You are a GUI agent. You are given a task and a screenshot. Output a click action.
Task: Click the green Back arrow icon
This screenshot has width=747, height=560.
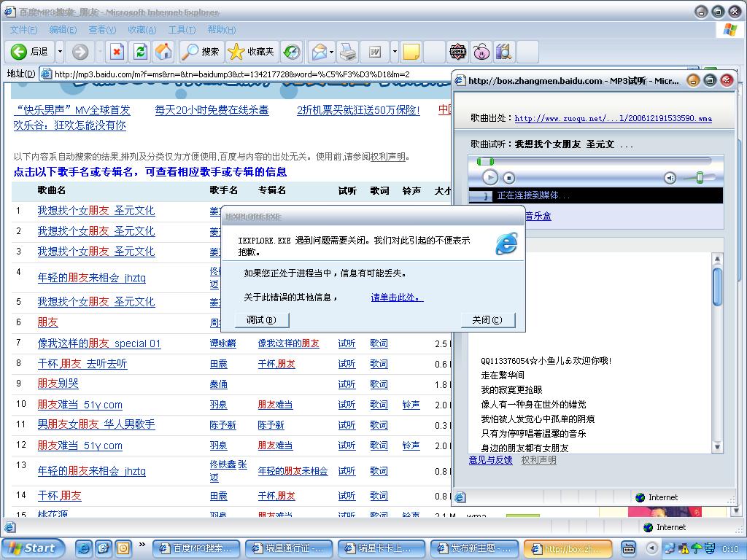coord(19,52)
